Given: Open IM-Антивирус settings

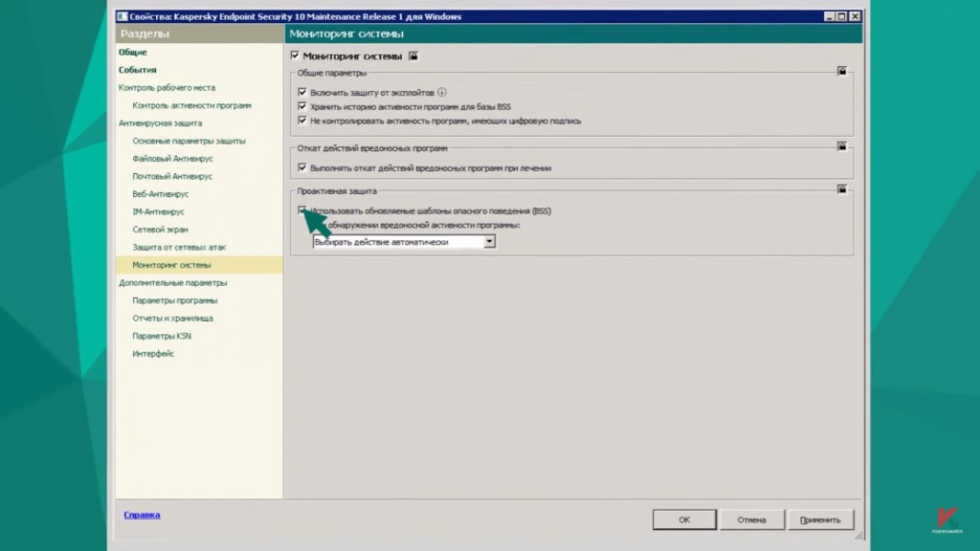Looking at the screenshot, I should coord(158,211).
